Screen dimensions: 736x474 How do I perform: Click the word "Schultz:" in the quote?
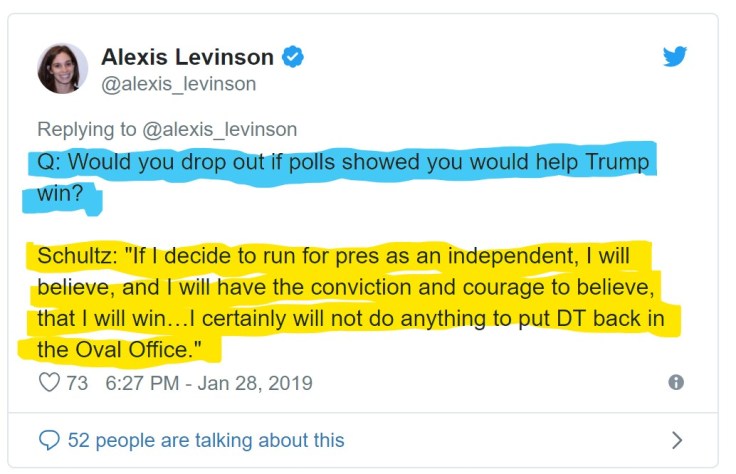click(x=72, y=255)
